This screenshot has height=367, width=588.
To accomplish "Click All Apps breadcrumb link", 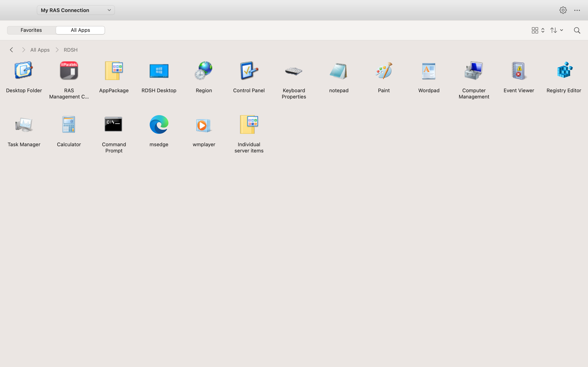I will 40,50.
